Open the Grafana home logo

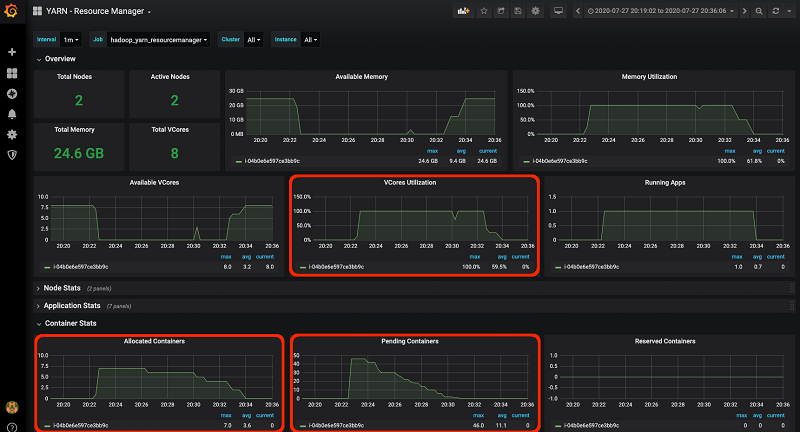point(11,10)
